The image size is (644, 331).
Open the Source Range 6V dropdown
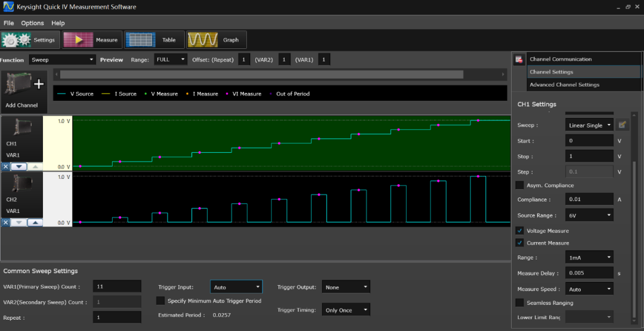[x=589, y=215]
